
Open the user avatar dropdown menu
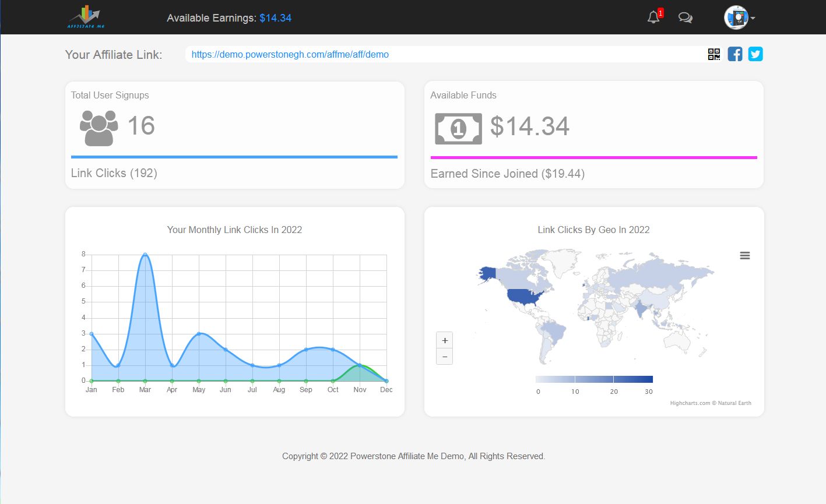pyautogui.click(x=739, y=17)
